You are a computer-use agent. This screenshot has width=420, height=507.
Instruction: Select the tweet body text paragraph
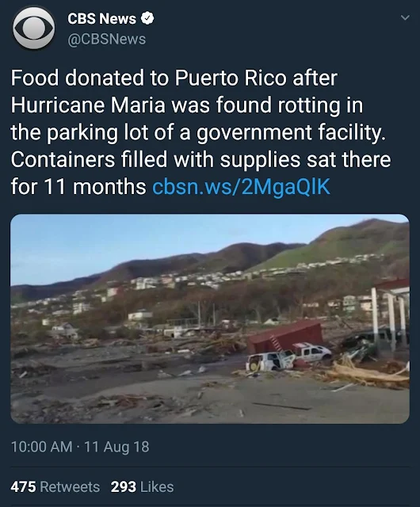tap(200, 132)
